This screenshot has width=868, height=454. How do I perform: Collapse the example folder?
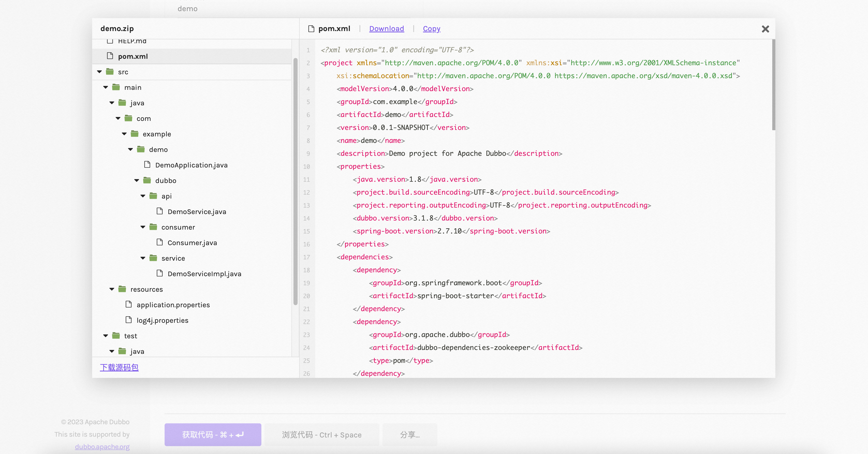coord(124,134)
